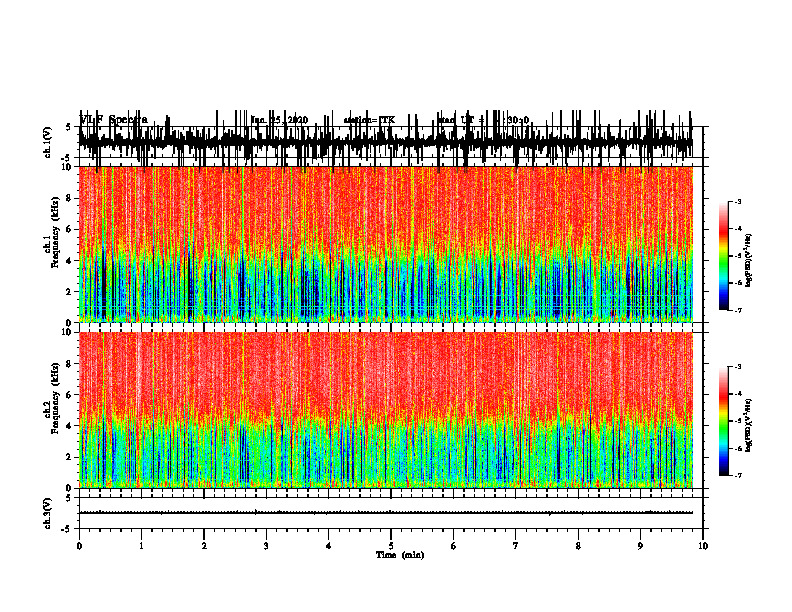Screen dimensions: 792x612
Task: Click the ch.2 colorbar "log(PSD)" unit label
Action: click(x=748, y=425)
